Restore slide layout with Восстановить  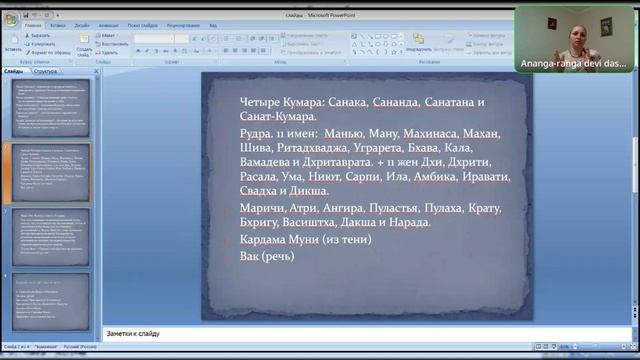coord(112,44)
